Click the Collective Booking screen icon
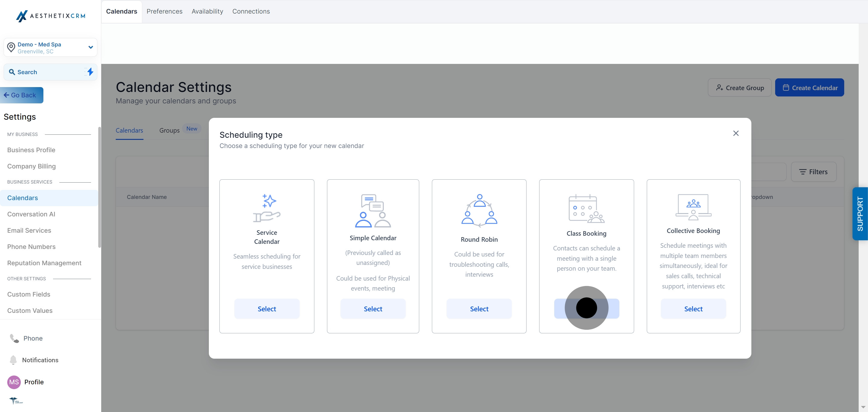 pyautogui.click(x=693, y=207)
